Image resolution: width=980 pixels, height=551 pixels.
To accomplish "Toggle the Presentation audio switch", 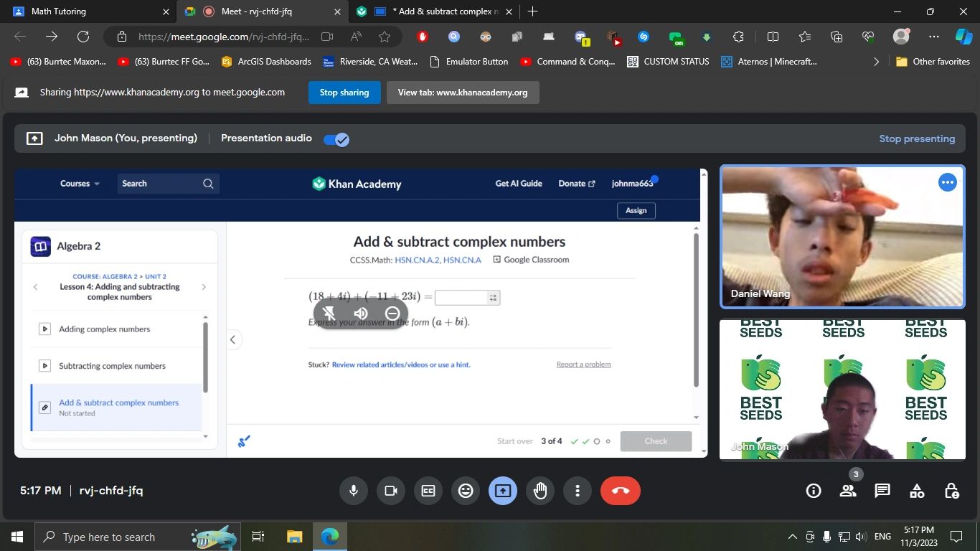I will click(336, 139).
